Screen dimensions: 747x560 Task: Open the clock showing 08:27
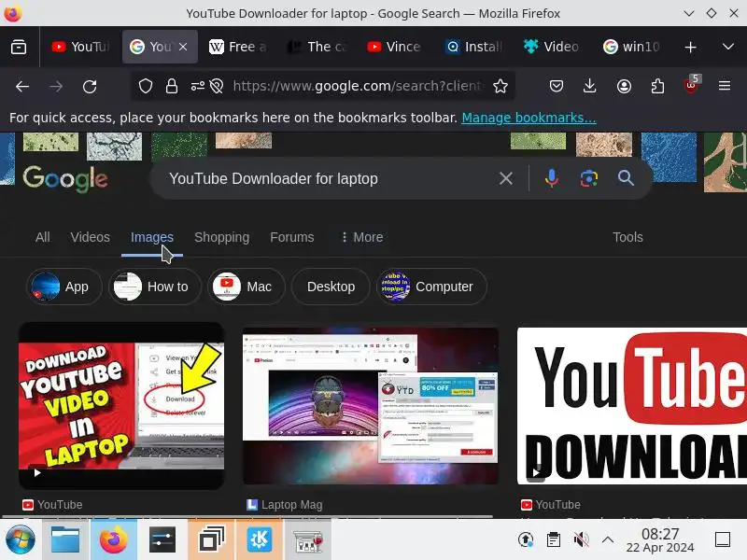[660, 540]
